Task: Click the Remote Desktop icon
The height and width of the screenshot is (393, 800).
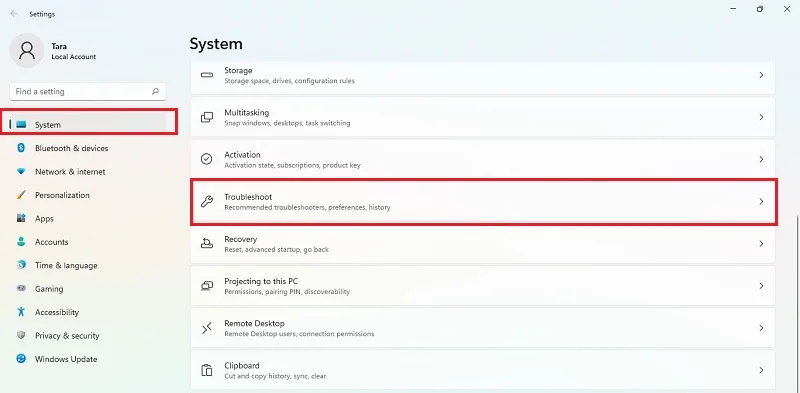Action: point(207,328)
